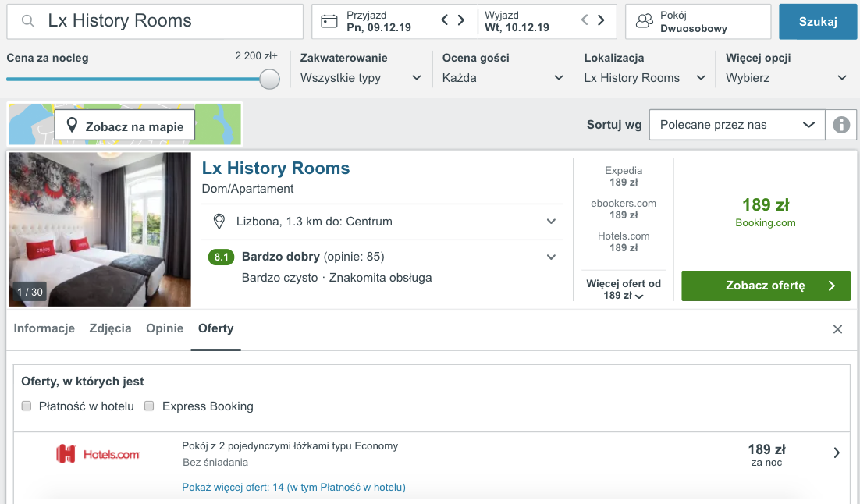Click the 8.1 rating badge

point(221,257)
